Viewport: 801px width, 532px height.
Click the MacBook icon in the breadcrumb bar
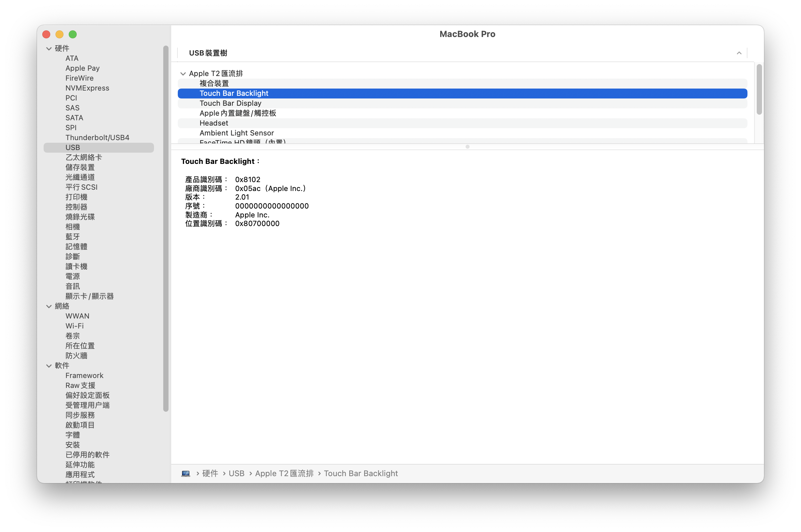click(186, 473)
